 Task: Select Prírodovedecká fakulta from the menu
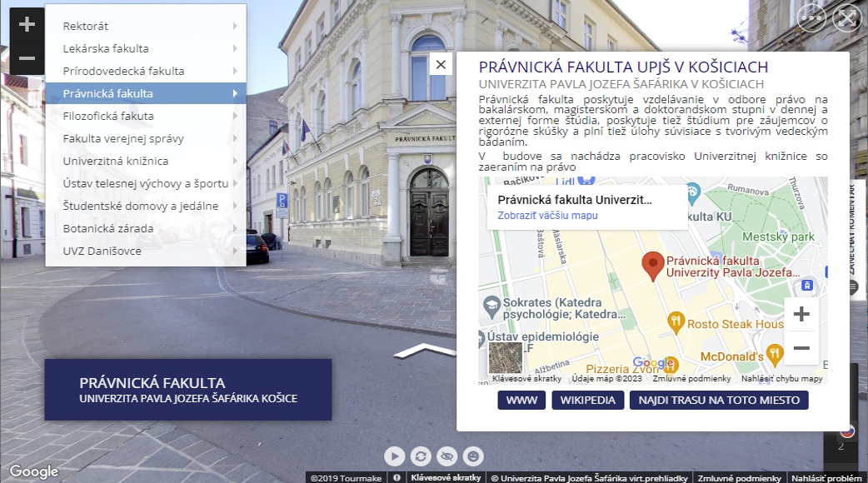tap(146, 71)
